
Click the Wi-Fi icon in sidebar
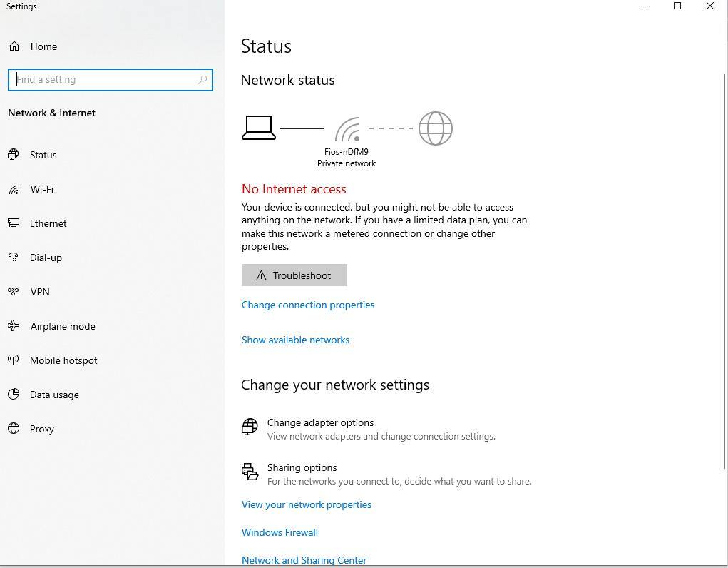pos(14,189)
